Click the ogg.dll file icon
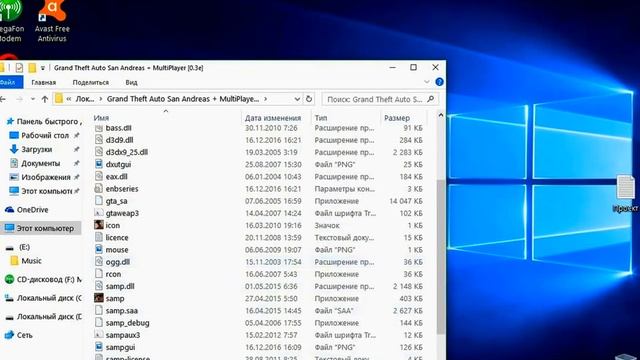 point(98,262)
